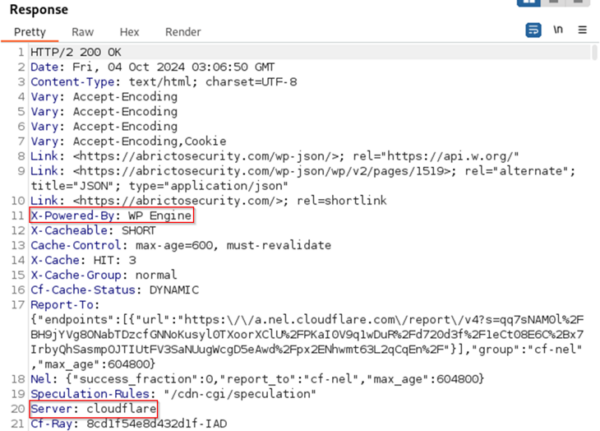Switch to the Raw tab
600x431 pixels.
[83, 32]
